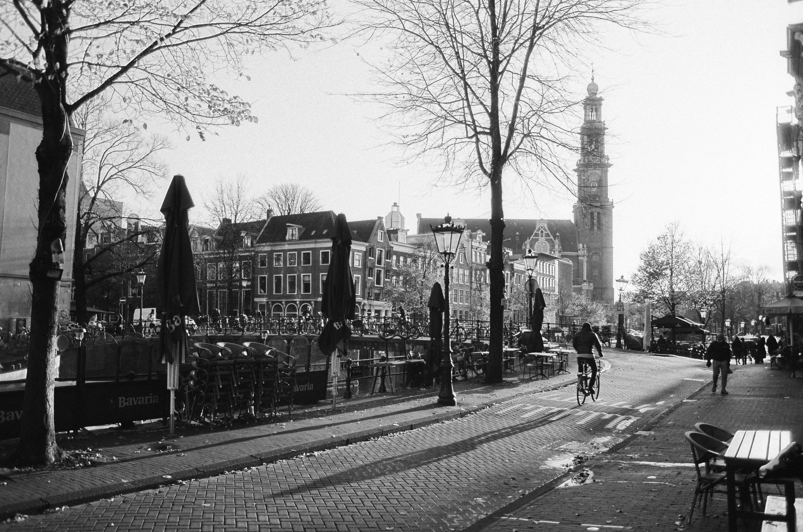Screen dimensions: 803x532
Task: Click the no-entry road sign on the left
Action: 123,300
